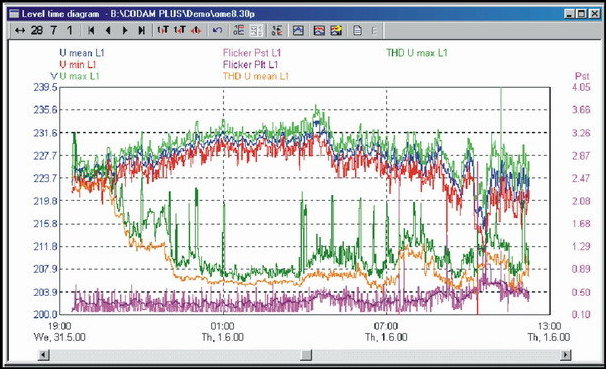Screen dimensions: 606x369
Task: Click the 13:00 time axis label
Action: [x=549, y=326]
